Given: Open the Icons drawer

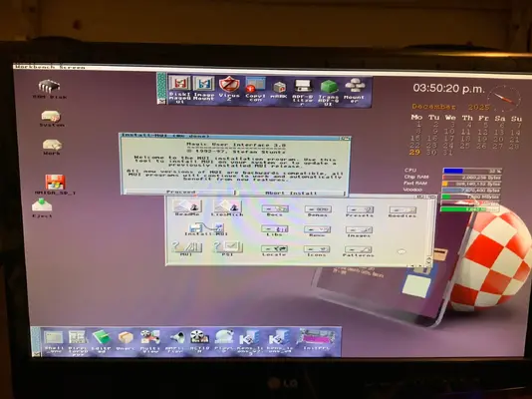Looking at the screenshot, I should click(317, 251).
